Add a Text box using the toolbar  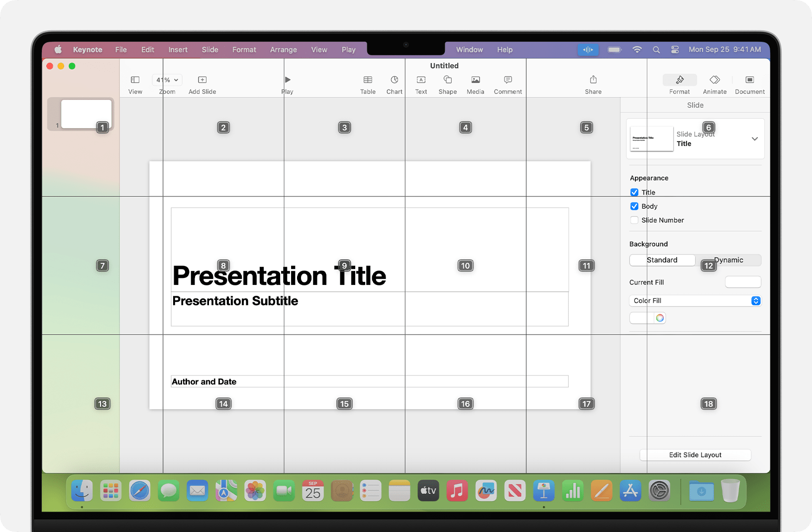coord(421,80)
